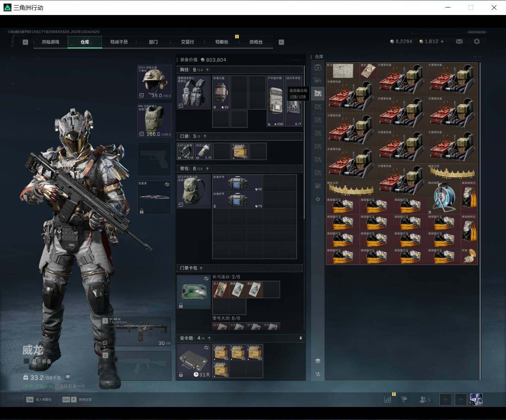Click the first plus slot in bottom bar
506x420 pixels.
pyautogui.click(x=446, y=399)
